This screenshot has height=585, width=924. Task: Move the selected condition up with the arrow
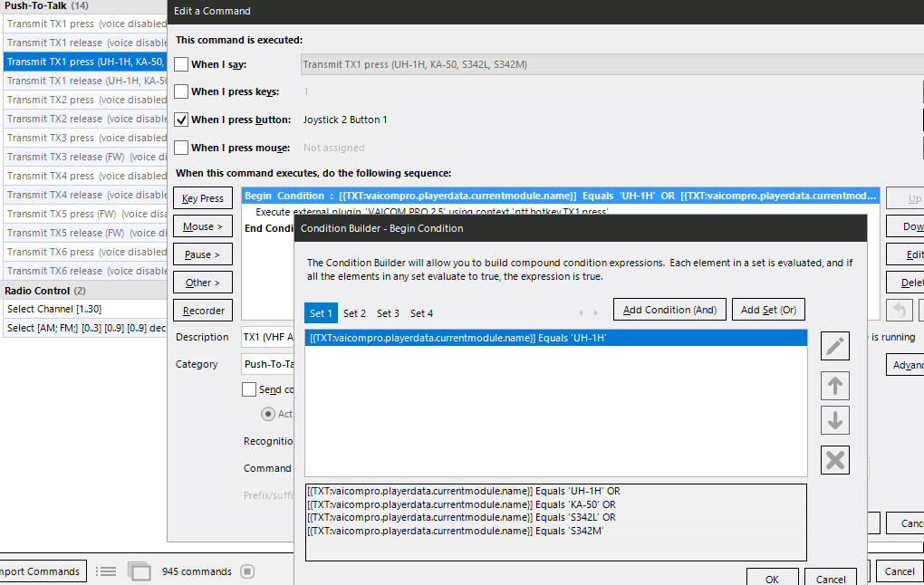click(835, 386)
